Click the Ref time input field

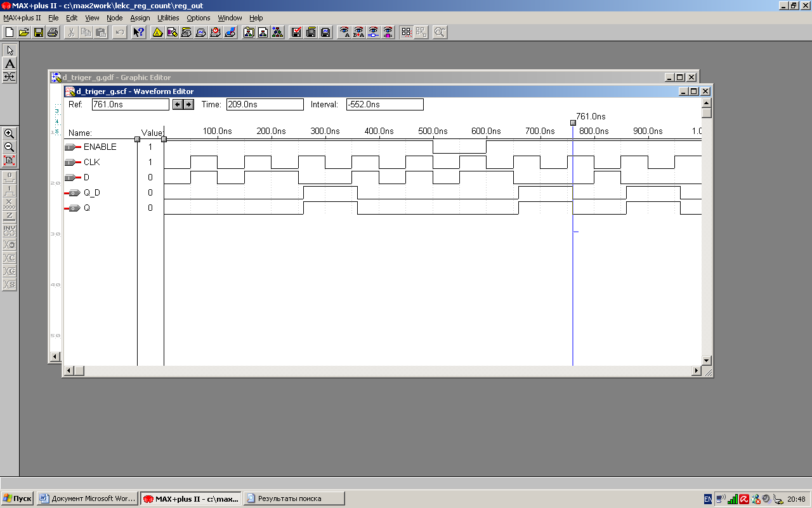(x=131, y=104)
